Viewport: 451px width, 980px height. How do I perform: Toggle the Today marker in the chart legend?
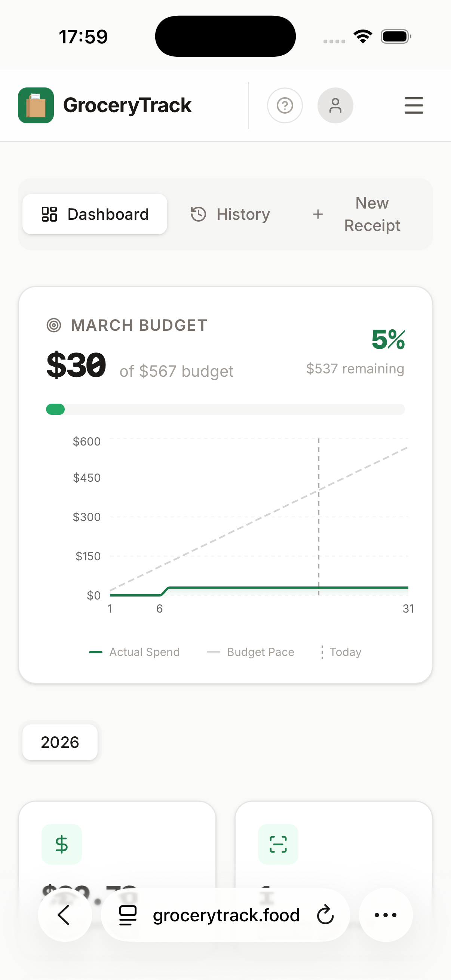tap(340, 652)
